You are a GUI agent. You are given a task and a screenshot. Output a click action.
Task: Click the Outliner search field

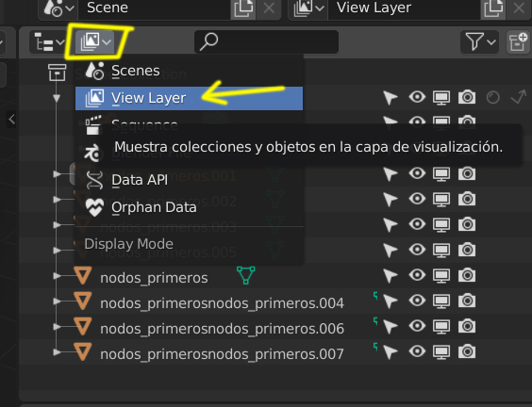click(266, 42)
